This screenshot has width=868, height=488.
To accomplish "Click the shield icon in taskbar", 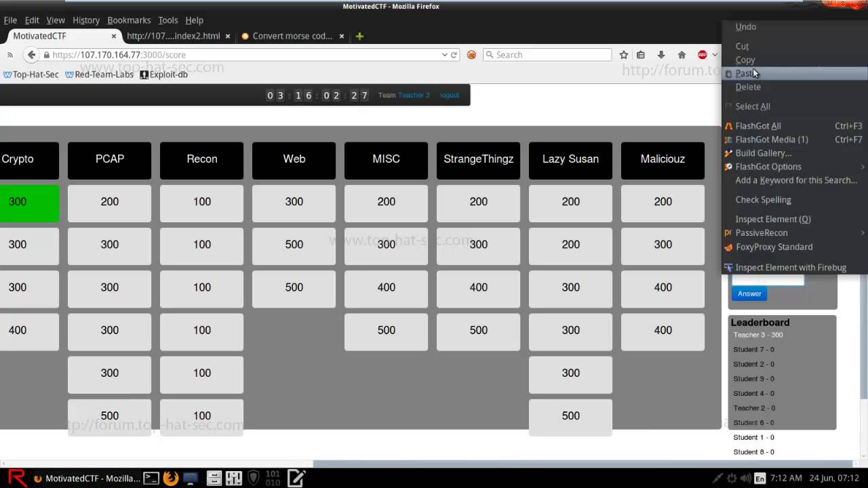I will pos(254,479).
